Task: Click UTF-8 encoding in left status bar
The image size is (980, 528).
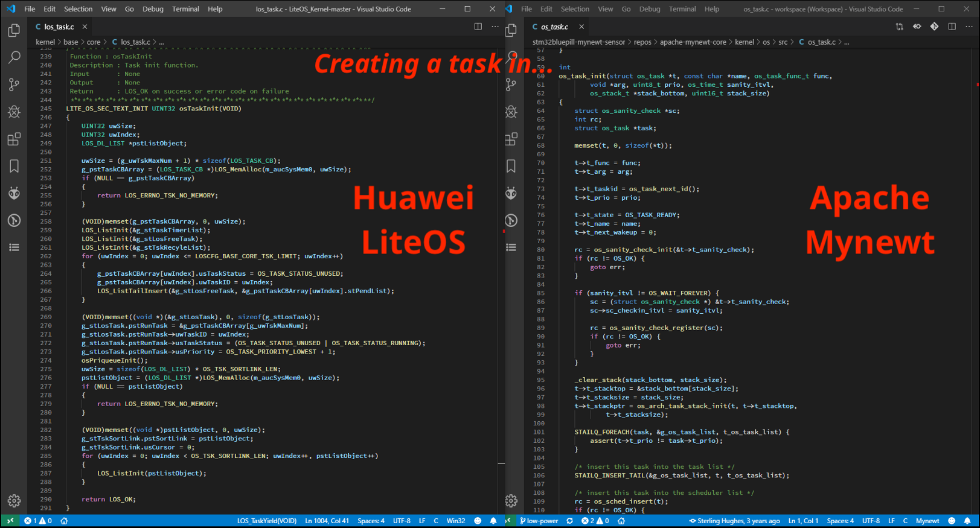Action: click(402, 521)
